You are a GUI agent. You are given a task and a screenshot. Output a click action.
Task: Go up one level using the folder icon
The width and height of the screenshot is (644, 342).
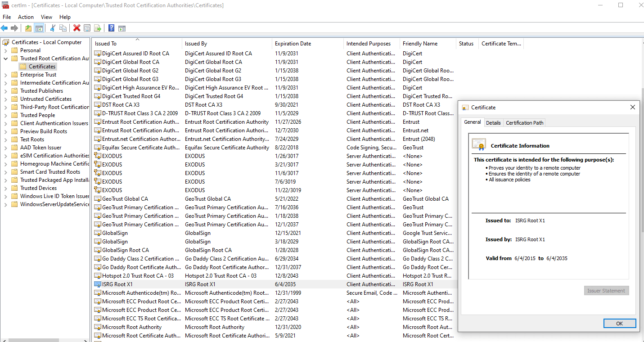pyautogui.click(x=28, y=28)
